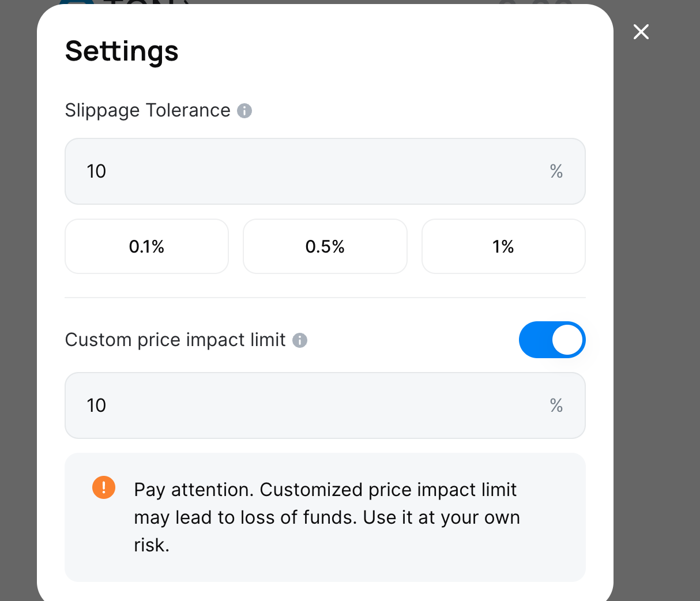700x601 pixels.
Task: Focus the custom price impact limit input field
Action: (x=311, y=405)
